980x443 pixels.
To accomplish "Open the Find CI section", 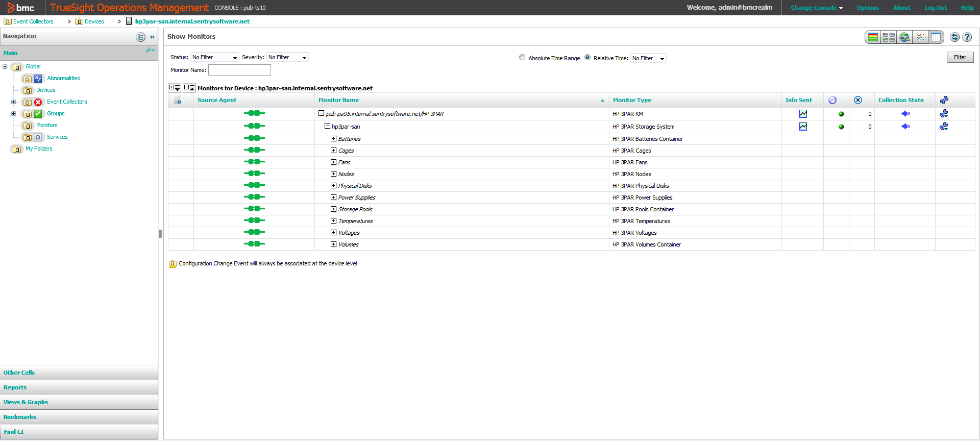I will point(79,432).
